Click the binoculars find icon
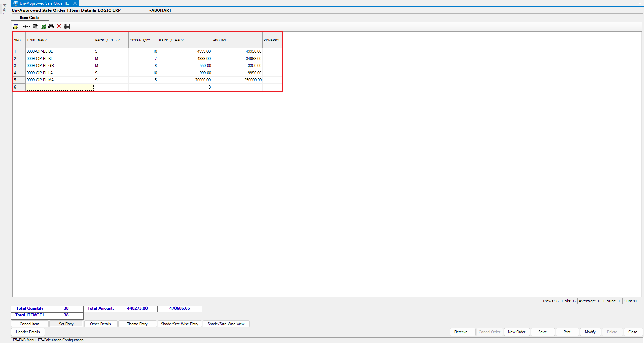Image resolution: width=644 pixels, height=343 pixels. pos(51,26)
